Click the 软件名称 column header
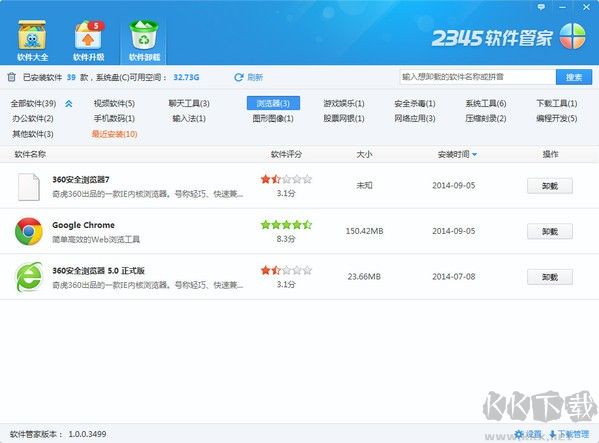This screenshot has height=443, width=599. pyautogui.click(x=30, y=154)
